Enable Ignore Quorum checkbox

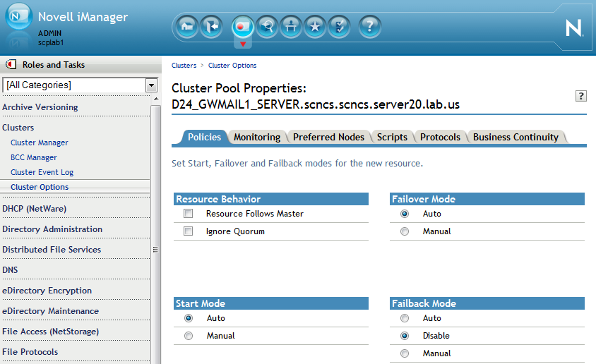[188, 231]
